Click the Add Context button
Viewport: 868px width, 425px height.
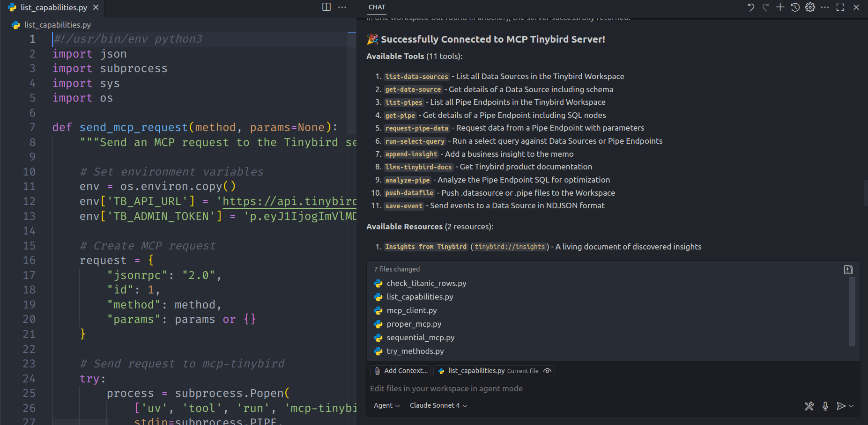401,371
